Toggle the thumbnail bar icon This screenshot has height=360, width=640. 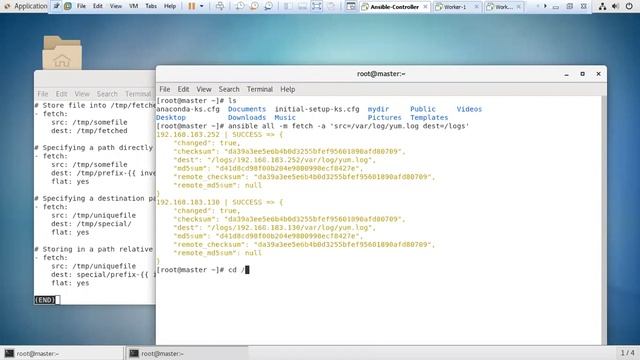pos(302,6)
